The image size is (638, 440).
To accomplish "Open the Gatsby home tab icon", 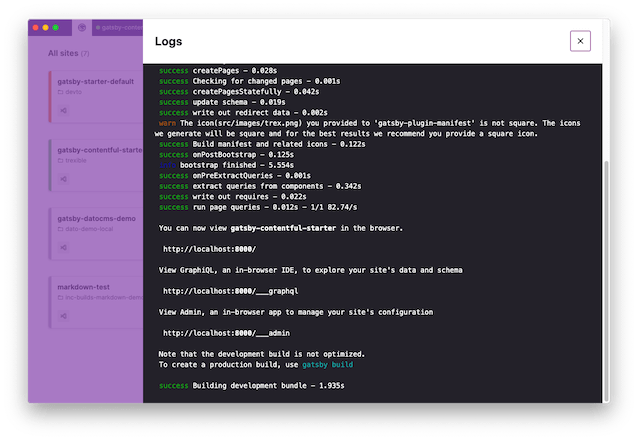I will (82, 27).
